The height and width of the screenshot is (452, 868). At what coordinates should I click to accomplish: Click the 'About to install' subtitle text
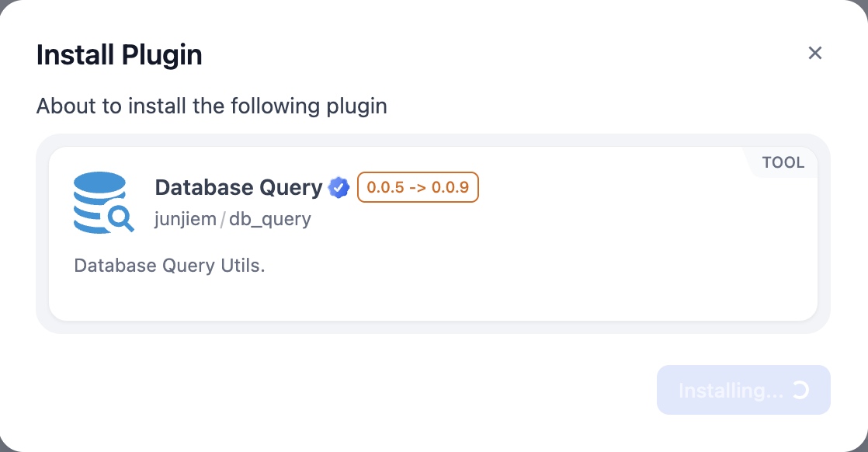(x=212, y=106)
